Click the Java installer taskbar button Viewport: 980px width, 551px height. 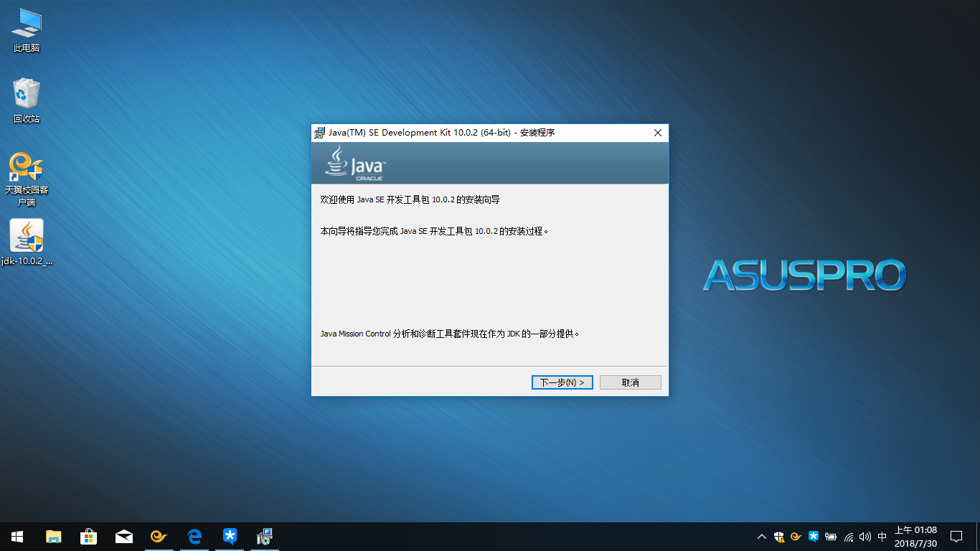pos(265,537)
